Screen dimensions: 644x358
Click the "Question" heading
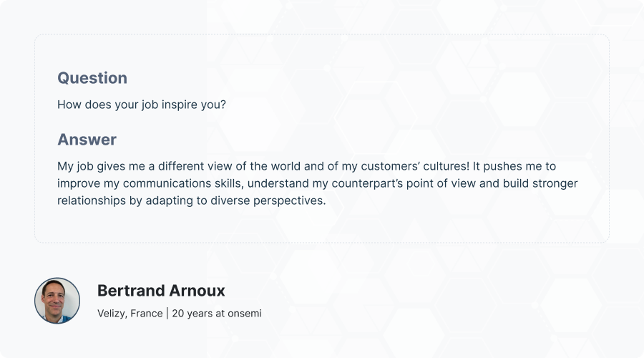[92, 78]
